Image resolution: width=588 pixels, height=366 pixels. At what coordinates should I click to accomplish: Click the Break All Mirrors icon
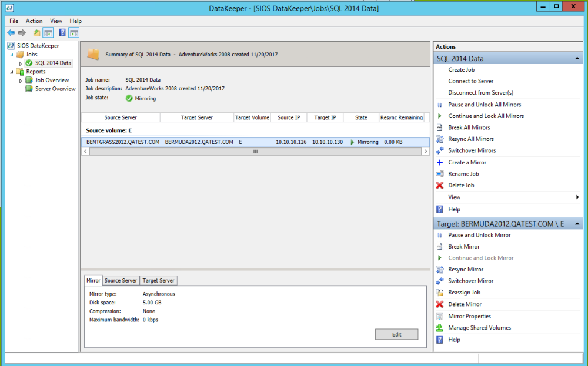[440, 127]
